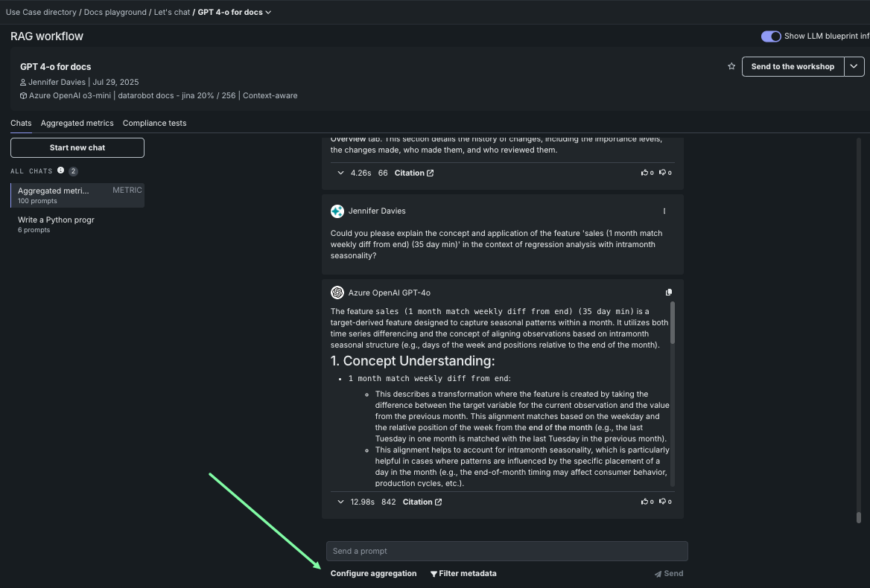Thumbs up the first response above
The image size is (870, 588).
[x=645, y=173]
